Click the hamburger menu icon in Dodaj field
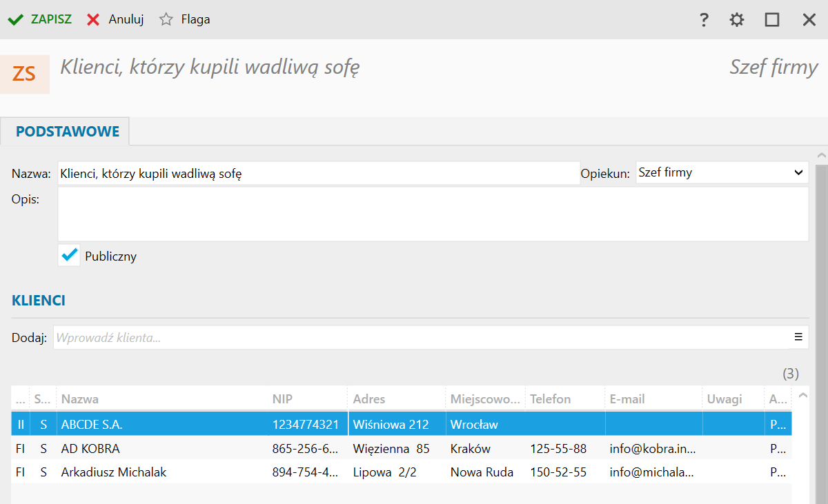828x504 pixels. 798,337
